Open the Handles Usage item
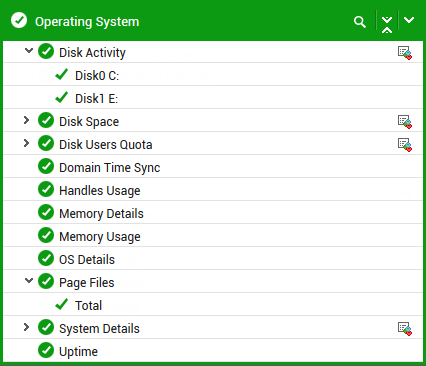426x366 pixels. [x=100, y=191]
